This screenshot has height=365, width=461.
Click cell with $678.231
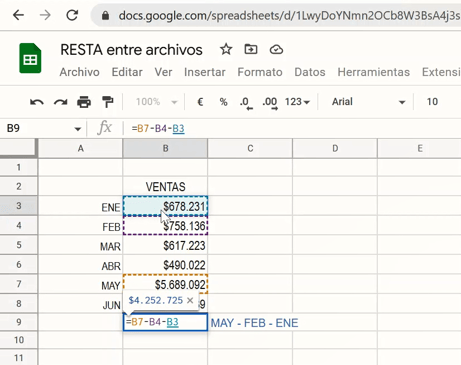[165, 206]
